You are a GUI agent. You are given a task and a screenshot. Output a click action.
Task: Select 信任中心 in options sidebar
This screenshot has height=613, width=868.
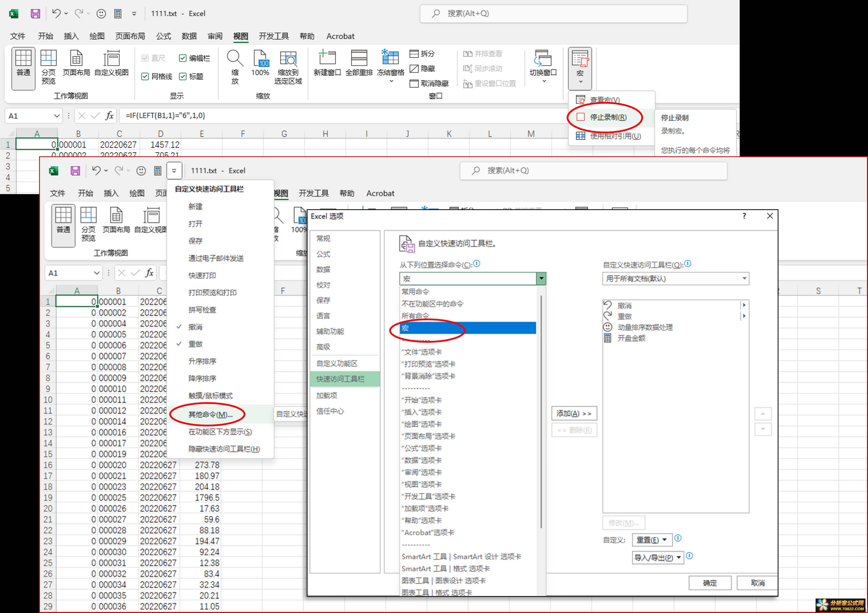(345, 411)
